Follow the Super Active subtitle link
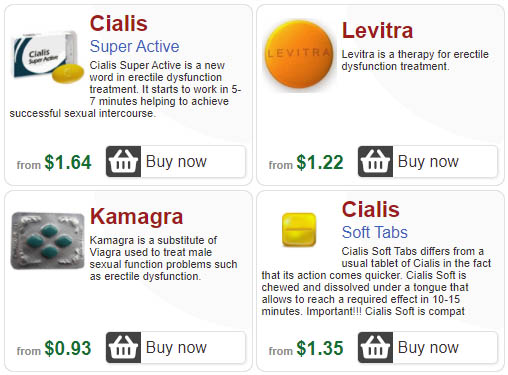 coord(134,46)
